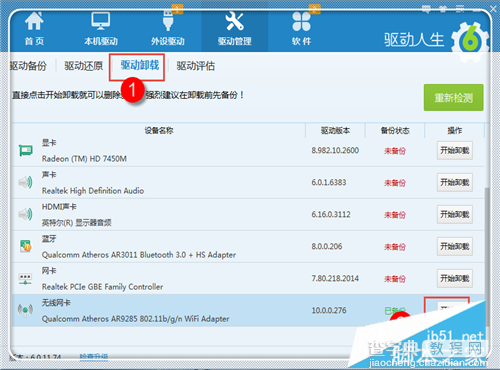Switch to the 驱动备份 tab

click(x=28, y=66)
